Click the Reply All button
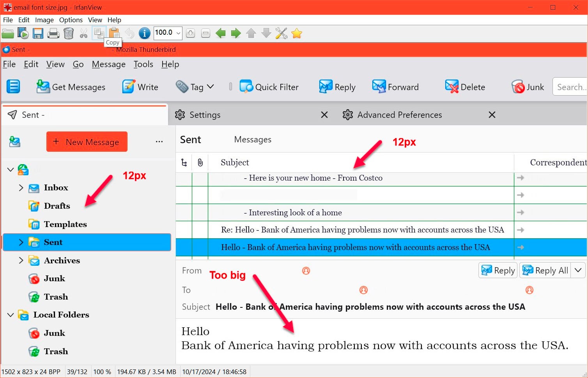The height and width of the screenshot is (378, 588). coord(545,270)
